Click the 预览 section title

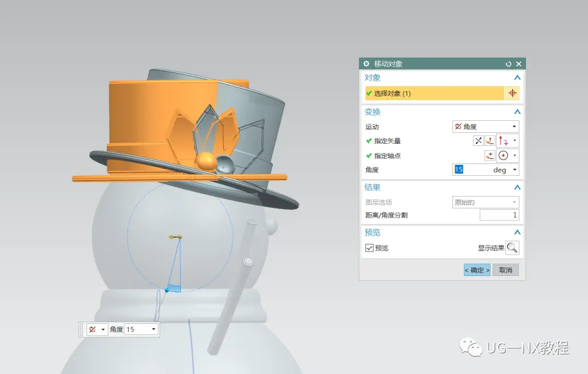pyautogui.click(x=372, y=232)
